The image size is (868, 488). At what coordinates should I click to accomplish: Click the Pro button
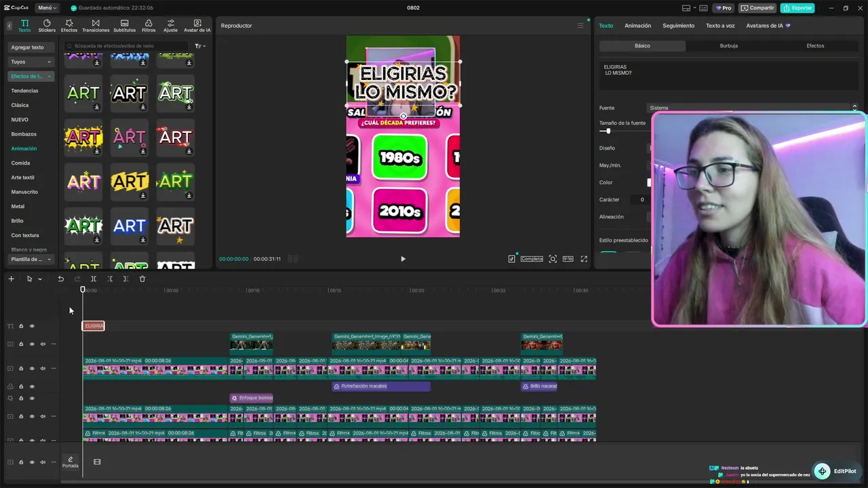pos(722,8)
